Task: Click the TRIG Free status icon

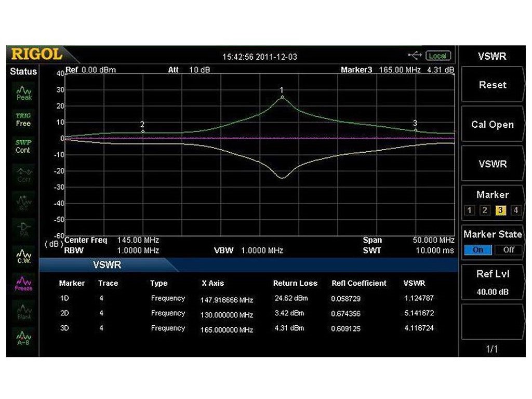Action: click(x=23, y=119)
